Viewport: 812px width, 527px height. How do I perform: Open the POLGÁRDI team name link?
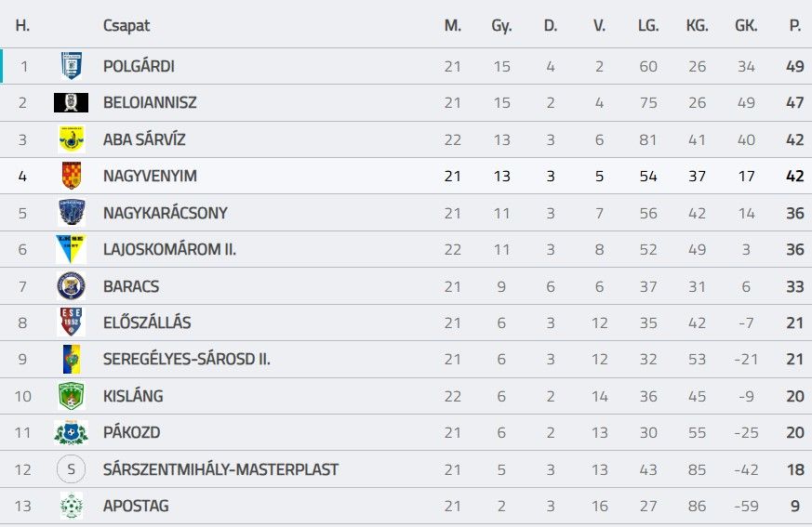tap(139, 66)
